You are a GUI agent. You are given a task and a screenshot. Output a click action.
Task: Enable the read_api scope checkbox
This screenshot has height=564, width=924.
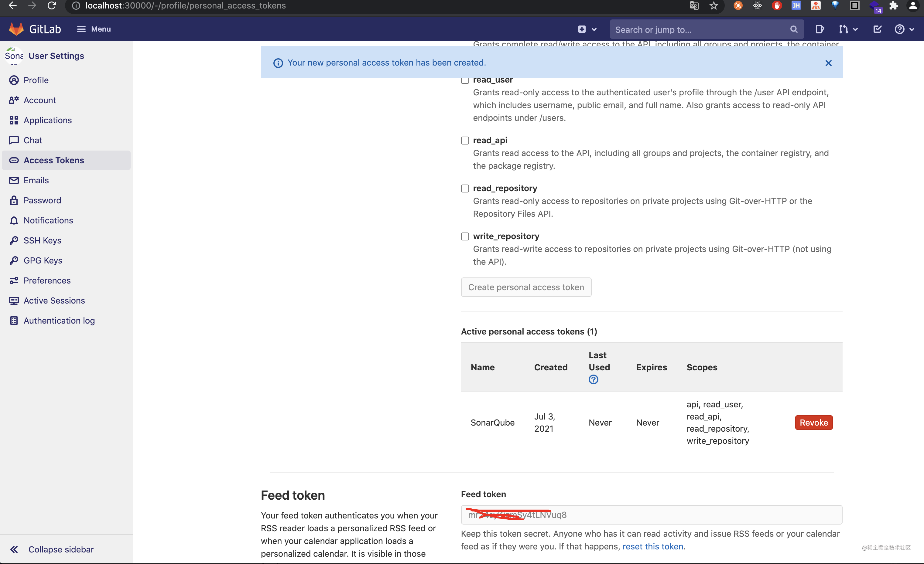[x=465, y=141]
